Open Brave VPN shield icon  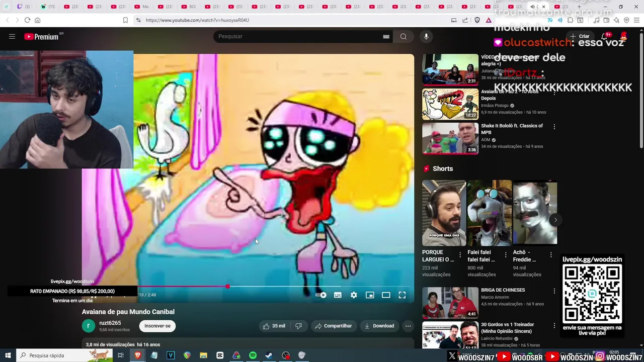coord(626,20)
